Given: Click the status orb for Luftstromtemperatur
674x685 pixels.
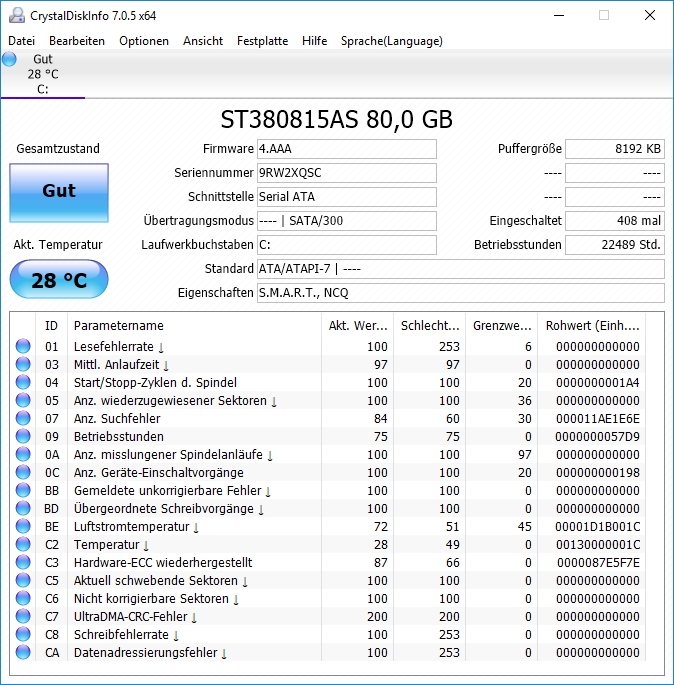Looking at the screenshot, I should [x=23, y=526].
